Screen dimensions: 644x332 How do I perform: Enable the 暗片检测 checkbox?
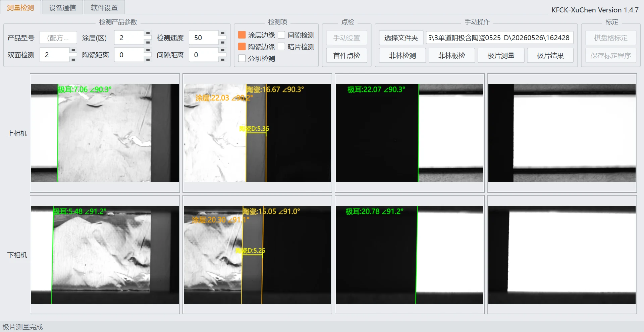tap(281, 47)
